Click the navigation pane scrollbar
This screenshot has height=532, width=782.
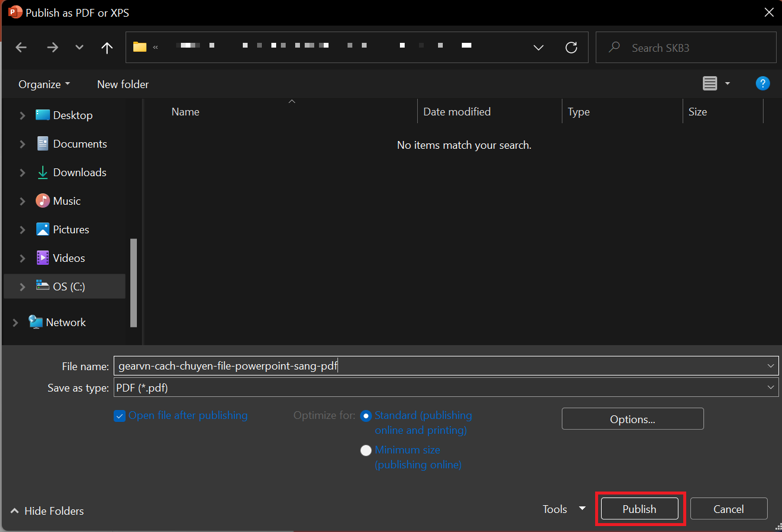134,283
